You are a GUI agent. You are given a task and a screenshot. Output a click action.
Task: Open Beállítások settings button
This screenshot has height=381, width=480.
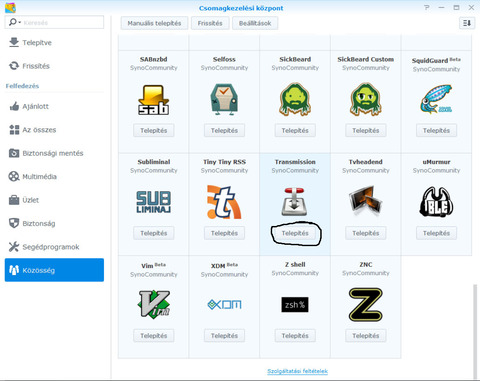coord(255,23)
